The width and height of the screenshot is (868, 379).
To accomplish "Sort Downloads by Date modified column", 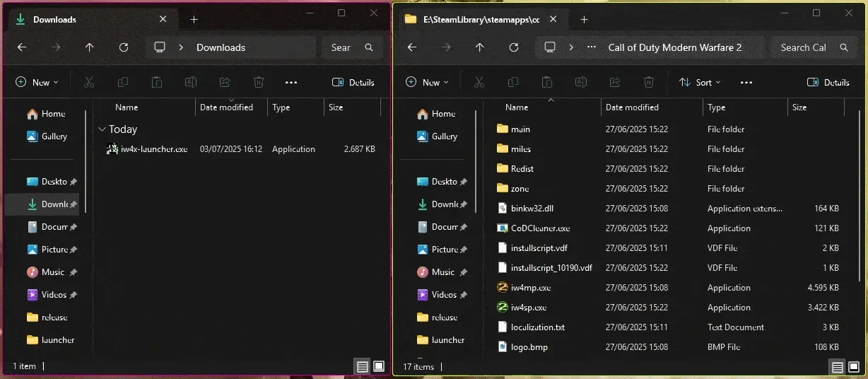I will click(x=226, y=107).
